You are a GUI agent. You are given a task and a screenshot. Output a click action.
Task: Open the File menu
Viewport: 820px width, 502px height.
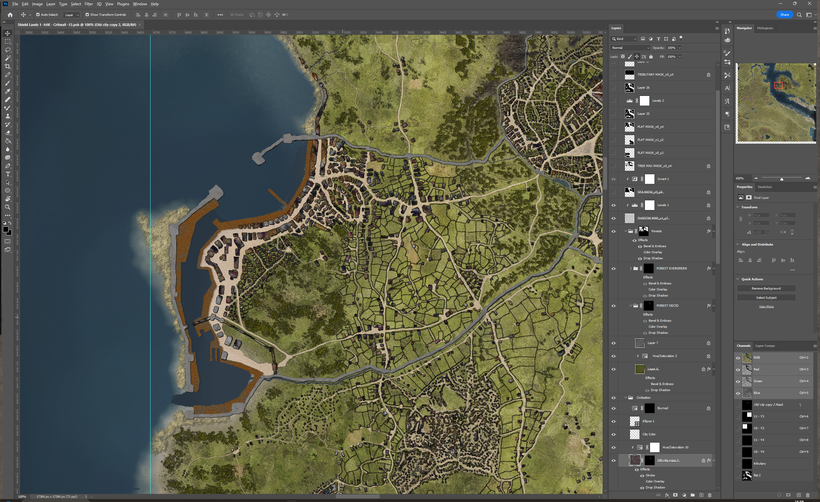15,4
